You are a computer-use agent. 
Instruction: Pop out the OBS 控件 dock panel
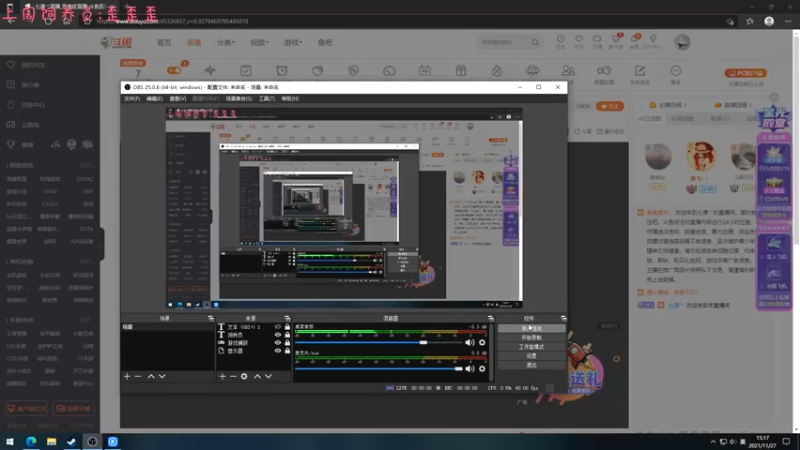tap(563, 318)
